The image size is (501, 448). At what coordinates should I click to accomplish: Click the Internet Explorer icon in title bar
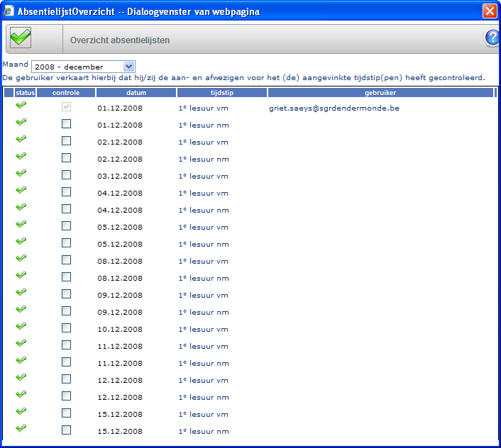pos(9,11)
